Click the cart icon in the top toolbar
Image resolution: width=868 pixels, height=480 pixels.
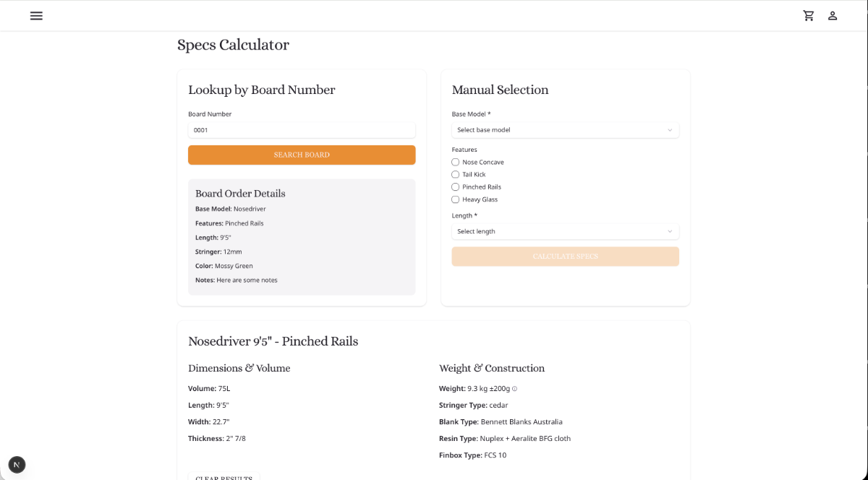pos(809,15)
